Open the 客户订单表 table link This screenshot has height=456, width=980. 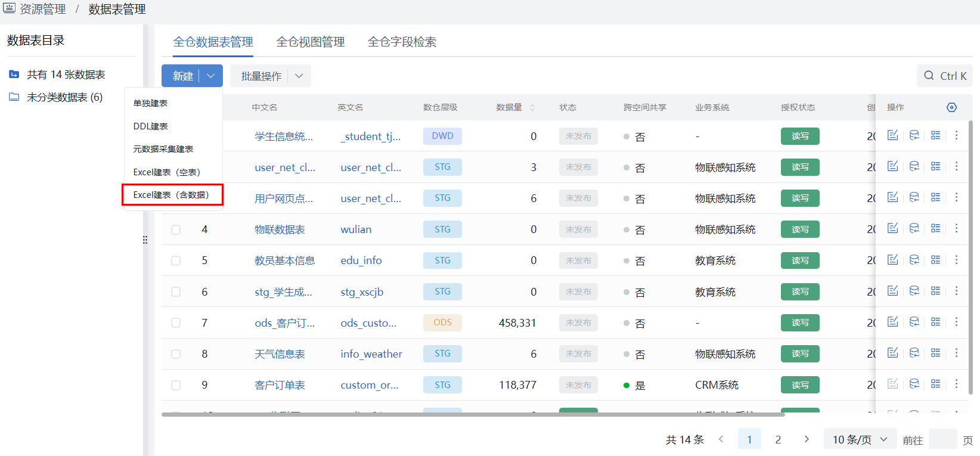pyautogui.click(x=280, y=385)
